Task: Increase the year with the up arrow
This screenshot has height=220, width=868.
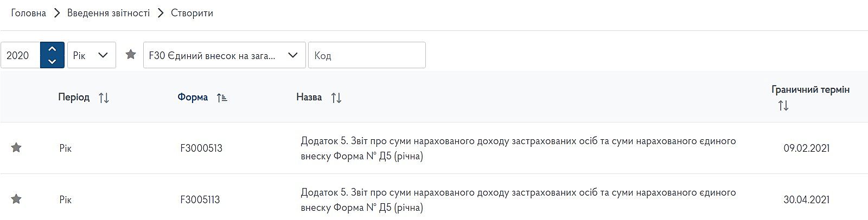Action: [x=52, y=49]
